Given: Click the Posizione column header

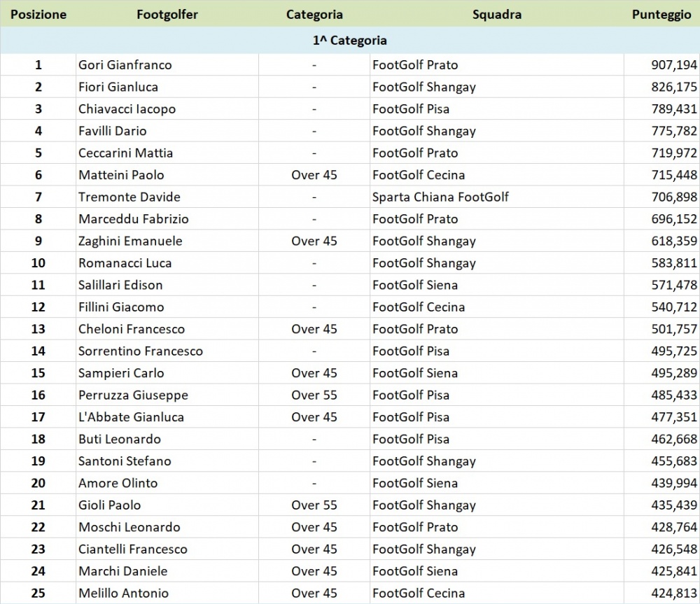Looking at the screenshot, I should [38, 14].
